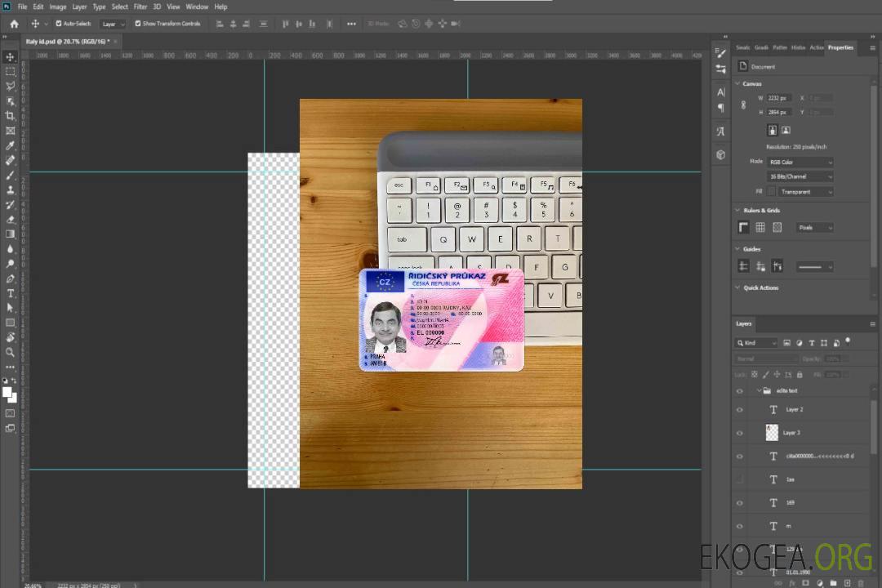This screenshot has height=588, width=882.
Task: Click the canvas Fill color swatch
Action: [x=772, y=192]
